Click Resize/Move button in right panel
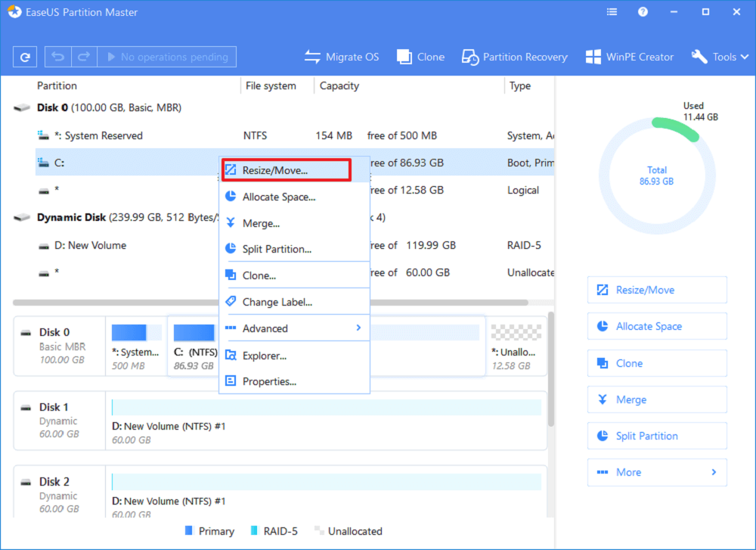The image size is (756, 550). tap(657, 290)
